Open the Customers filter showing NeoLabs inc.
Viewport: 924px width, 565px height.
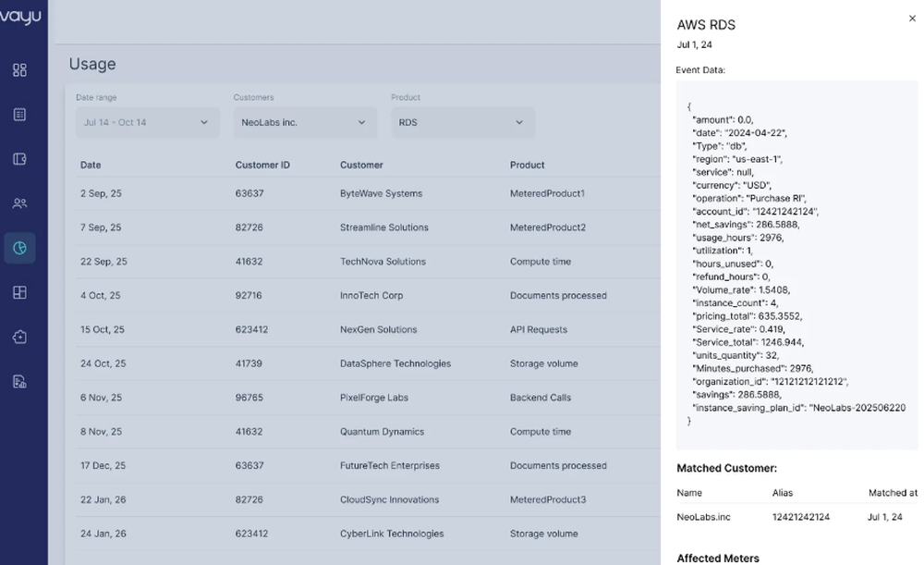click(x=305, y=121)
